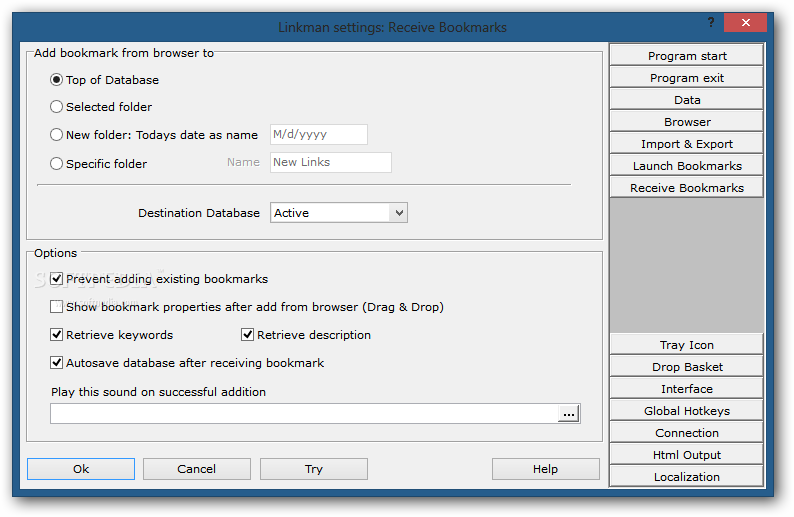The width and height of the screenshot is (794, 517).
Task: Go to Html Output settings
Action: click(x=687, y=455)
